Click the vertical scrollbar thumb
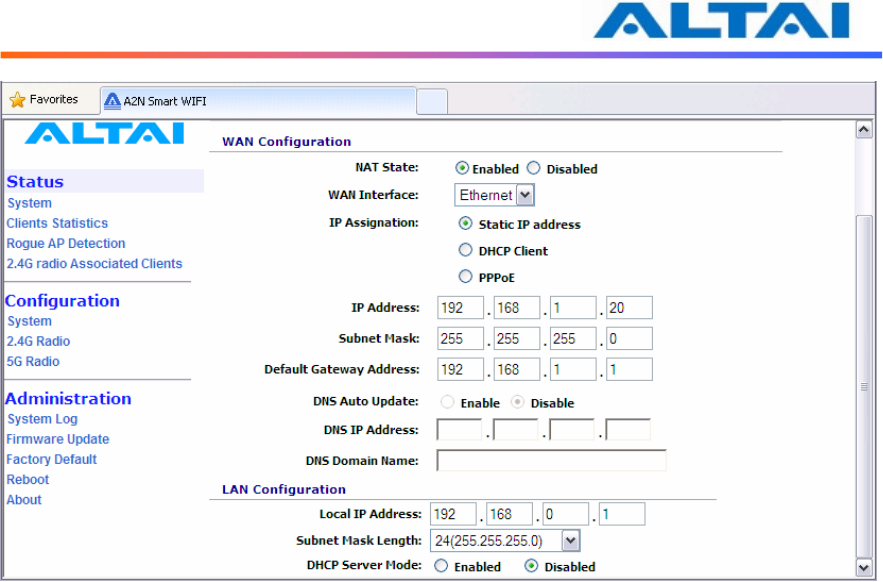This screenshot has width=883, height=582. click(x=864, y=386)
